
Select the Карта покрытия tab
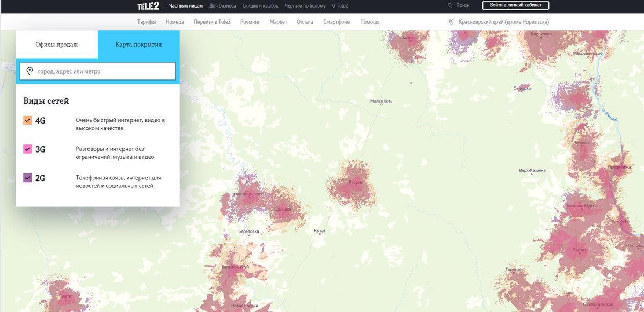click(x=138, y=45)
